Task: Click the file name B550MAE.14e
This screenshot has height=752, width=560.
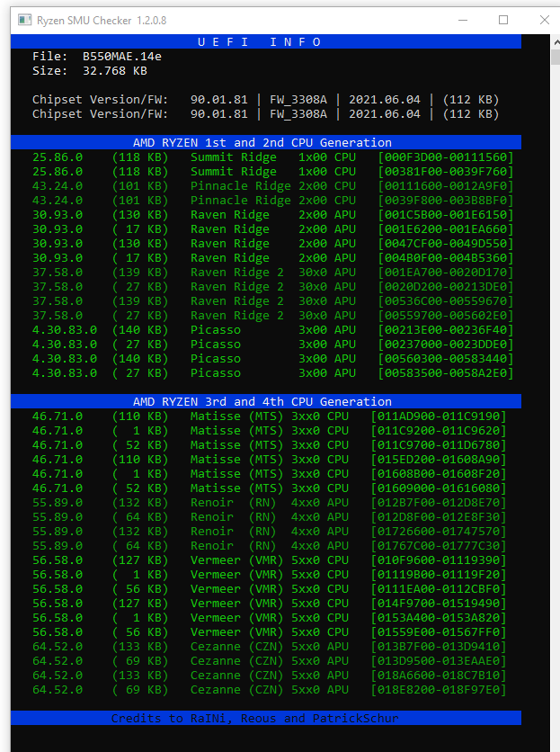Action: [121, 57]
